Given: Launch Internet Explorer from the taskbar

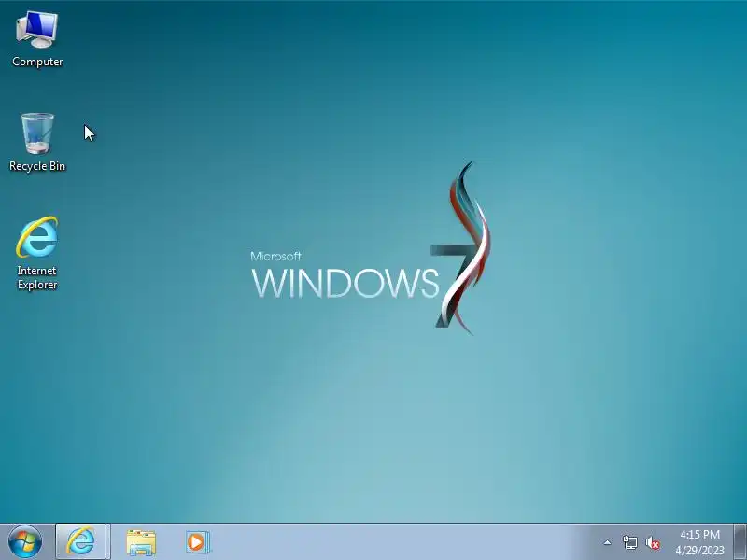Looking at the screenshot, I should (x=80, y=542).
